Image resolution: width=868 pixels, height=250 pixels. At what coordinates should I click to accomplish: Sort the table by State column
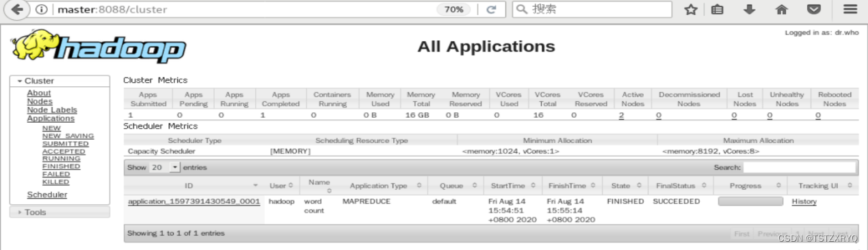coord(625,186)
